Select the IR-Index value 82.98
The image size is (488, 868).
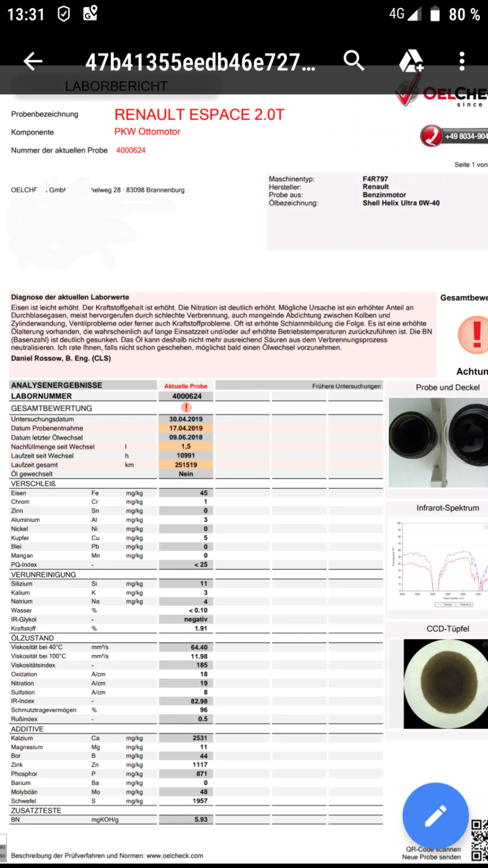199,701
